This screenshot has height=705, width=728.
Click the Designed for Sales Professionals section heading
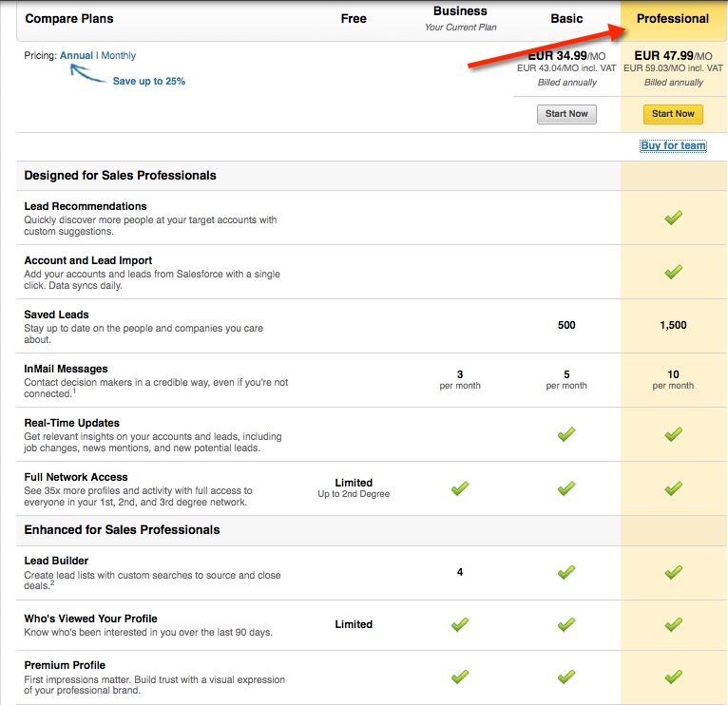[x=120, y=176]
